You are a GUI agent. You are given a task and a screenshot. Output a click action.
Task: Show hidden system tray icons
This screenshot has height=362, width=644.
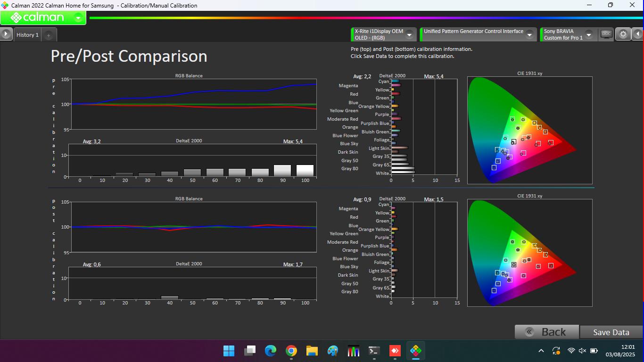[x=541, y=351]
